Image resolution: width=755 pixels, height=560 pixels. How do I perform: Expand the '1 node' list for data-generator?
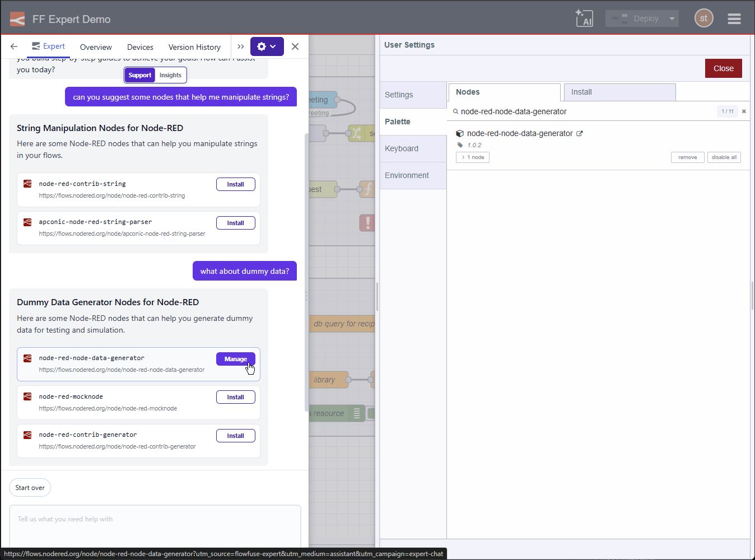tap(472, 157)
